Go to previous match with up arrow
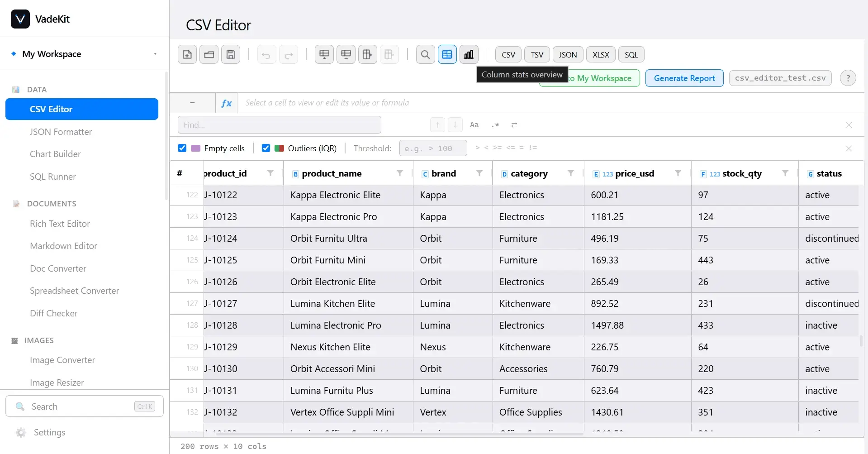868x454 pixels. click(x=437, y=124)
